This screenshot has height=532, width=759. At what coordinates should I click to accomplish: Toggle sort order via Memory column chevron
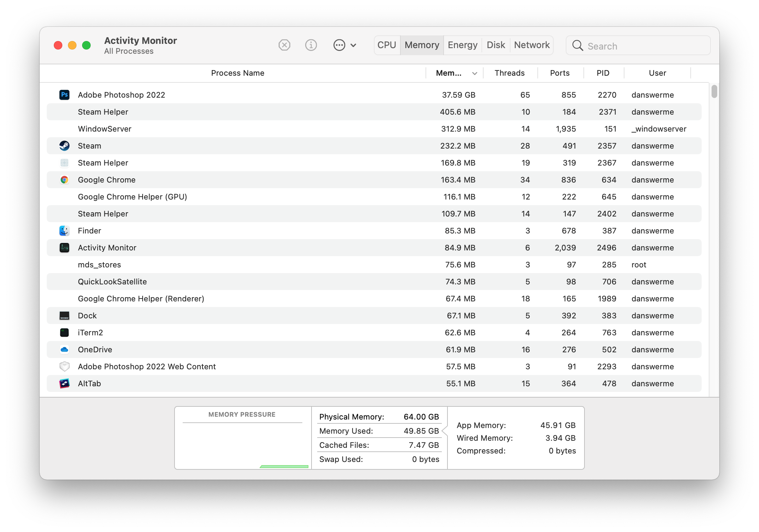point(474,73)
